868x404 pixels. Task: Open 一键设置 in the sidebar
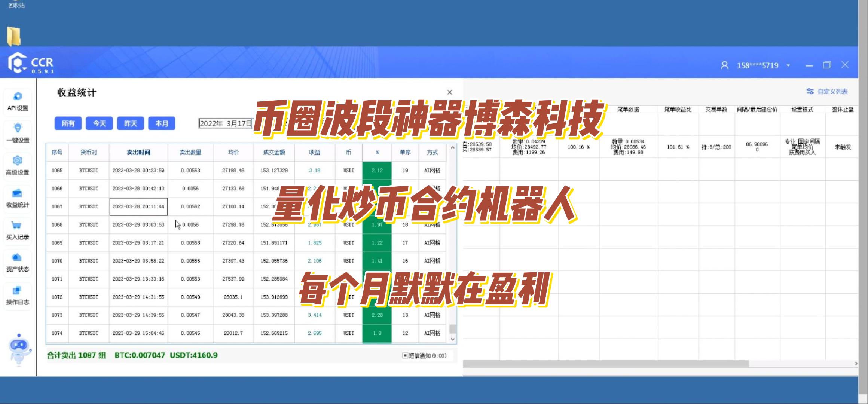pos(18,134)
